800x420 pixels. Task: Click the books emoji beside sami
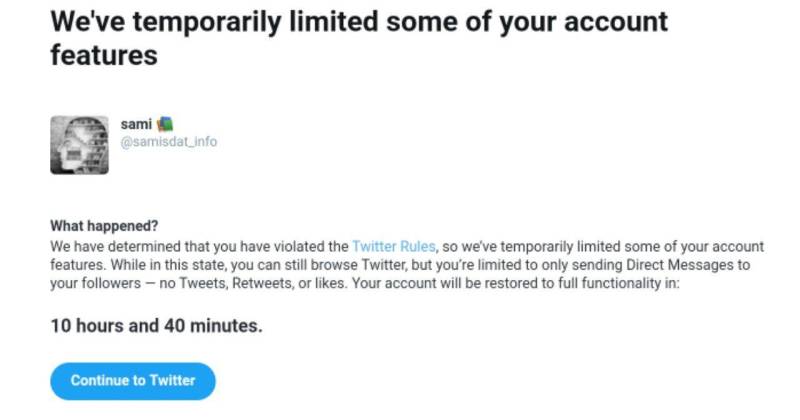(x=165, y=123)
